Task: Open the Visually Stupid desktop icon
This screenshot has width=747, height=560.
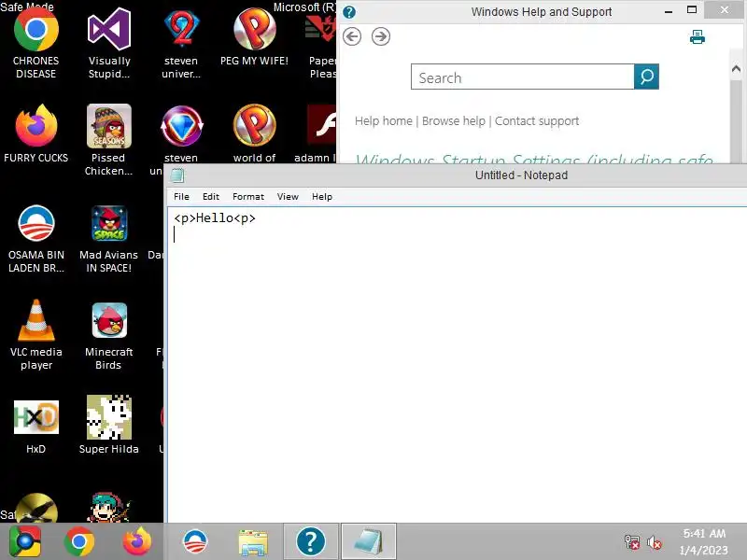Action: point(109,30)
